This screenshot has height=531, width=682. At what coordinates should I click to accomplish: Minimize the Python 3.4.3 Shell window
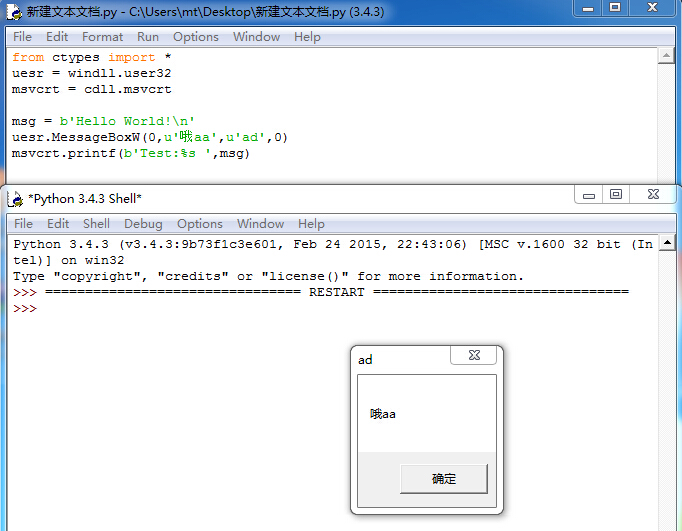click(x=590, y=194)
